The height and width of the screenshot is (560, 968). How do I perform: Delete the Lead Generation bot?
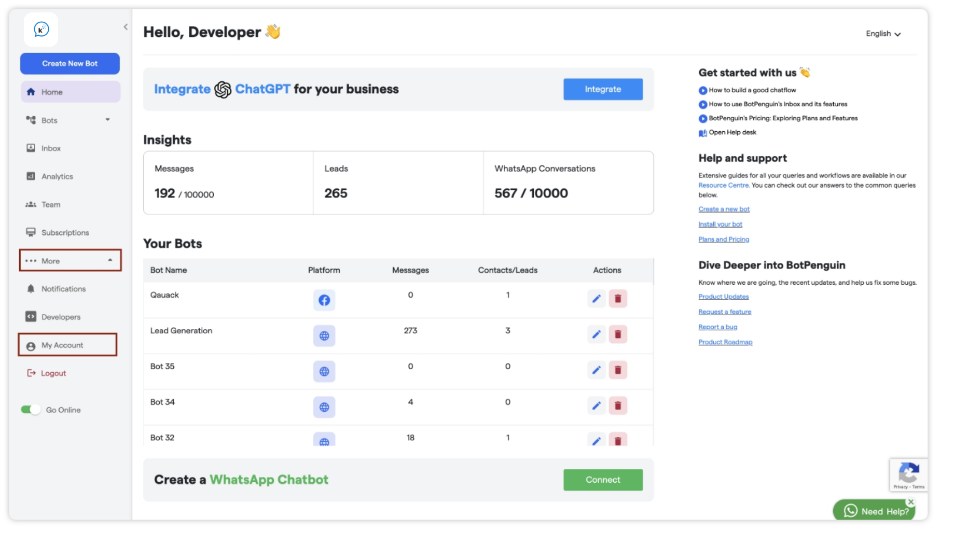coord(618,334)
